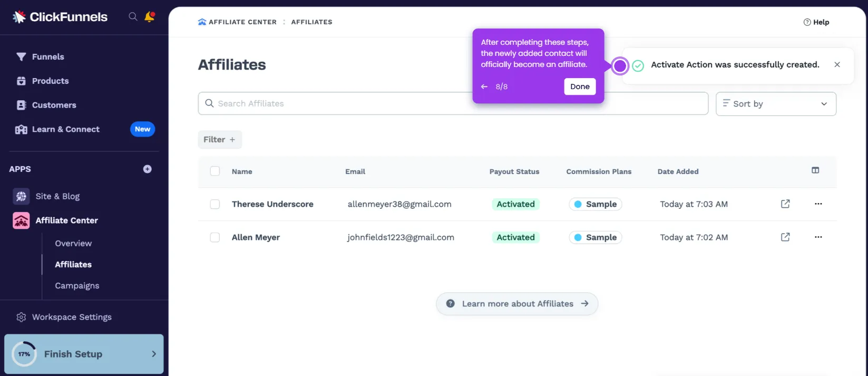Click the 17% setup progress ring

[x=24, y=354]
